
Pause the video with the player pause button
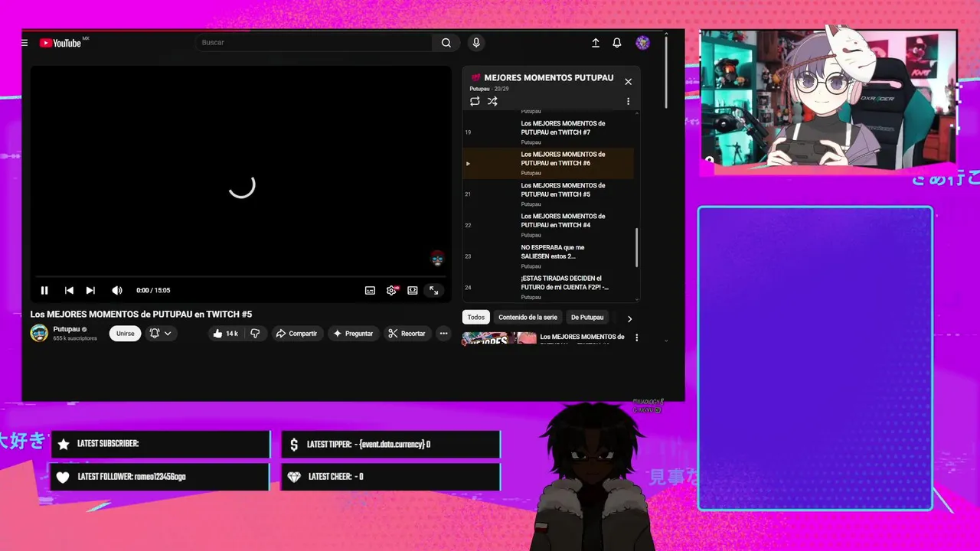tap(44, 290)
